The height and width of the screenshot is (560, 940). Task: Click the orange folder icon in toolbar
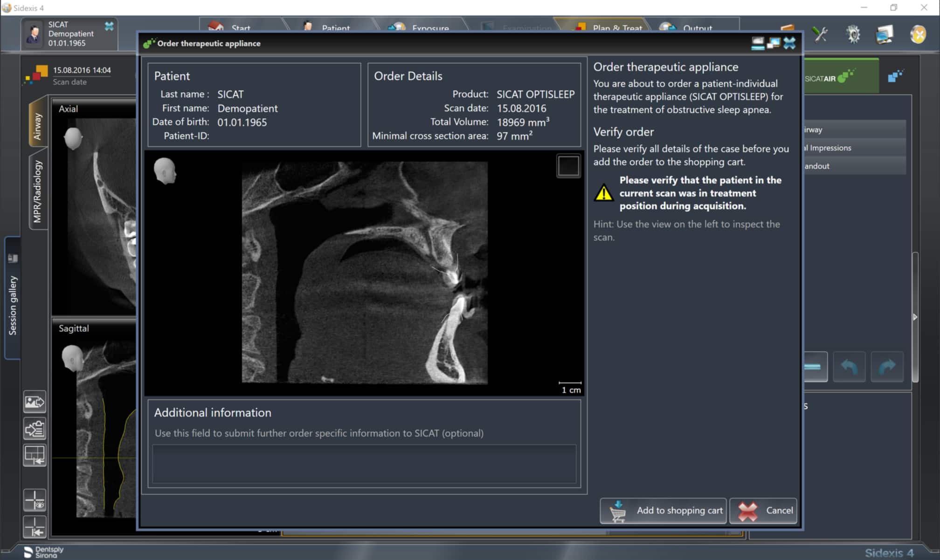tap(787, 28)
